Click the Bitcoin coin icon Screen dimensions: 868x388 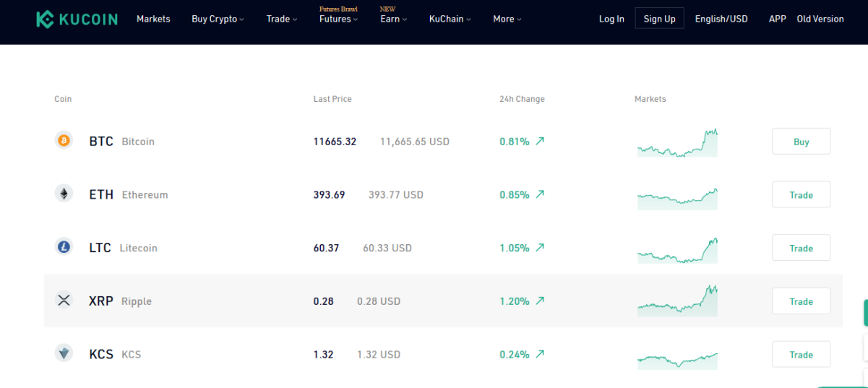pyautogui.click(x=64, y=141)
